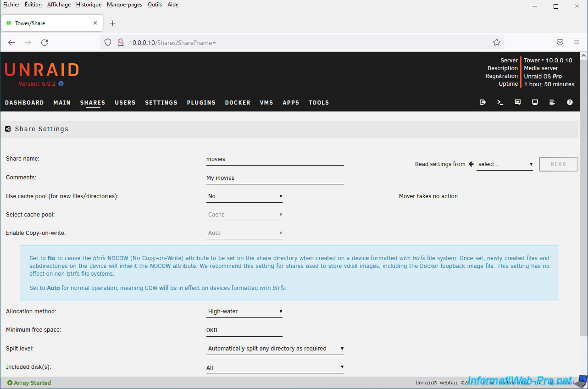Expand the Split level dropdown
The width and height of the screenshot is (588, 389).
point(275,349)
